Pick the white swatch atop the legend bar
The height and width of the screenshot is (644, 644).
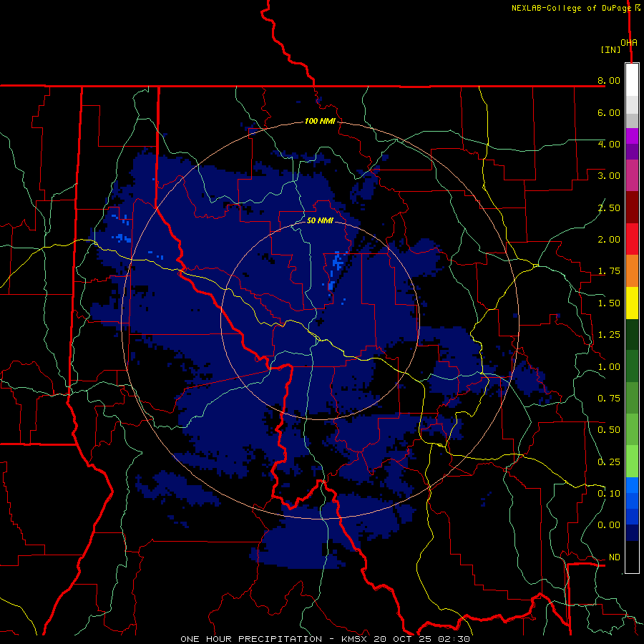tap(632, 80)
